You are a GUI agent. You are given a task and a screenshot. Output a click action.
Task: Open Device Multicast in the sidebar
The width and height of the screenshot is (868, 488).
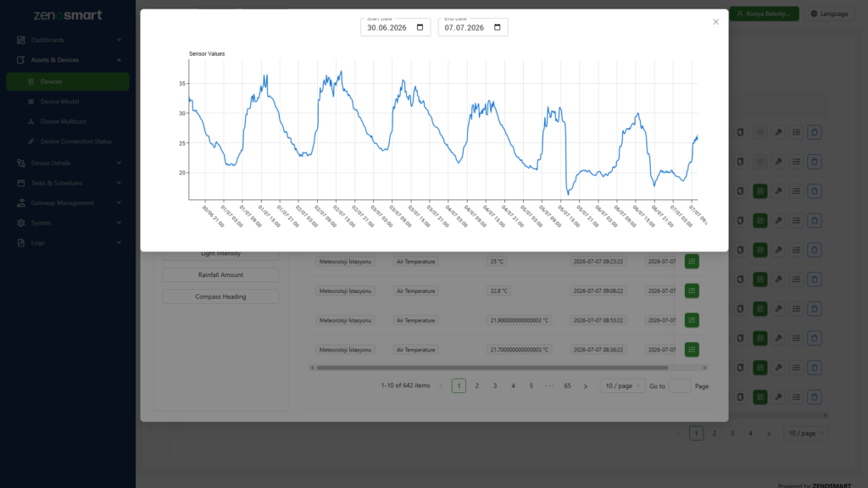[68, 121]
